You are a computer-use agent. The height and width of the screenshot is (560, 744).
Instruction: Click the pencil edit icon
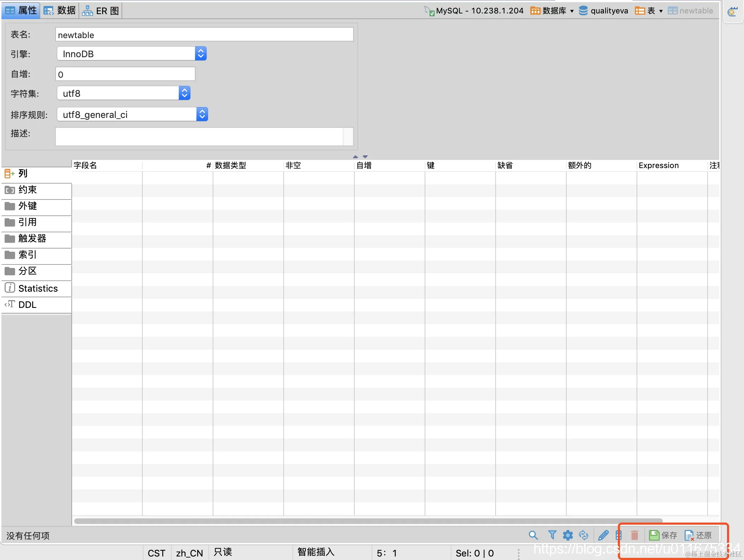coord(603,535)
